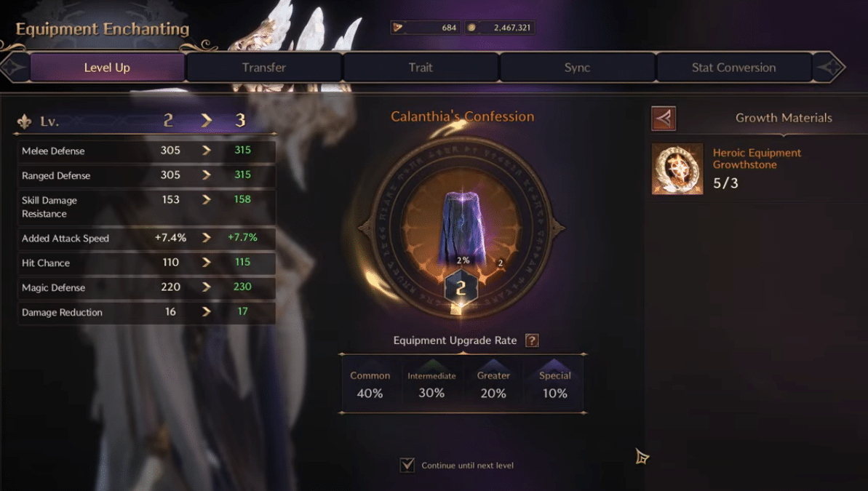This screenshot has height=491, width=868.
Task: Click the Level Up tab
Action: pos(107,68)
